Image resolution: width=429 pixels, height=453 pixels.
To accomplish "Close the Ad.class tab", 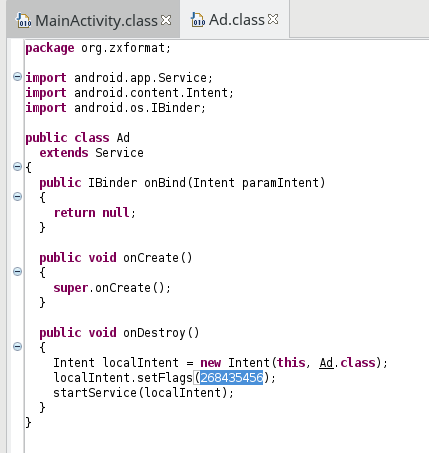I will [x=273, y=19].
